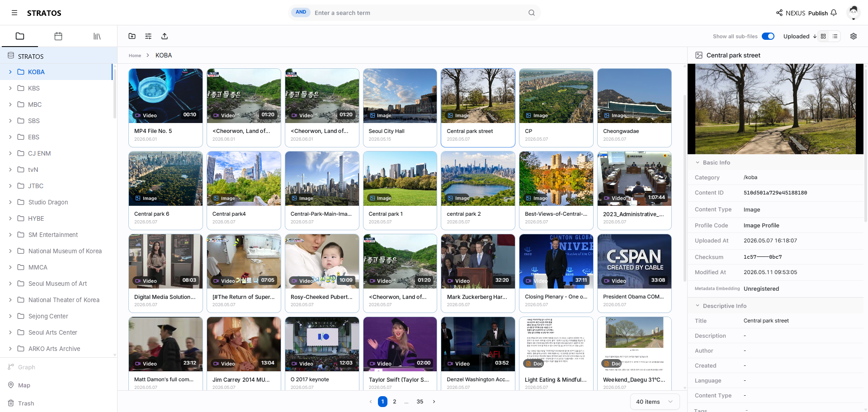Select the STRATOS storage root
Image resolution: width=868 pixels, height=412 pixels.
point(59,56)
